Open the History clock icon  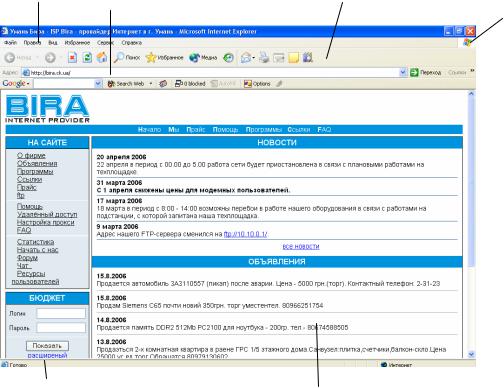[228, 58]
